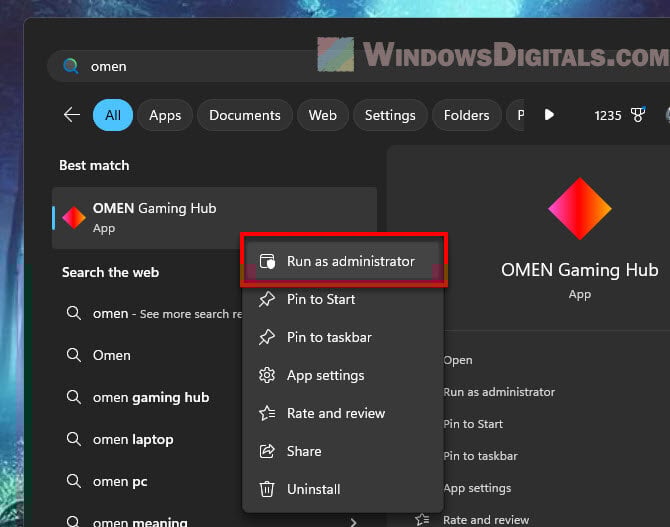Click the trash icon beside Uninstall

267,489
